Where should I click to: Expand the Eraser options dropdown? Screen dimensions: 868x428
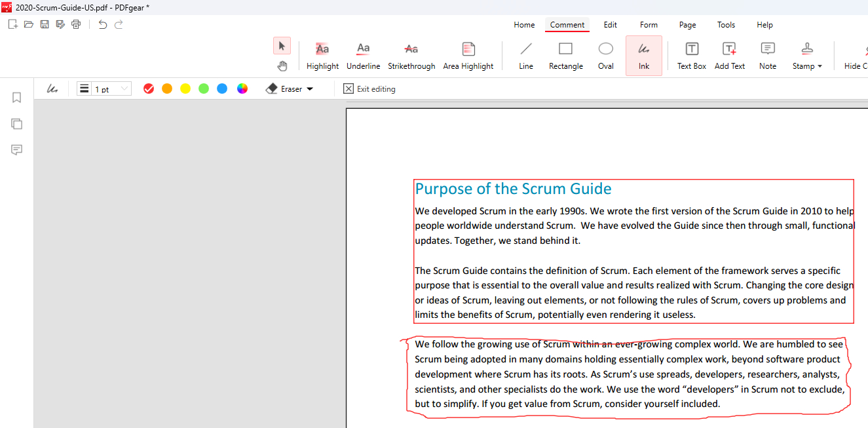click(310, 89)
